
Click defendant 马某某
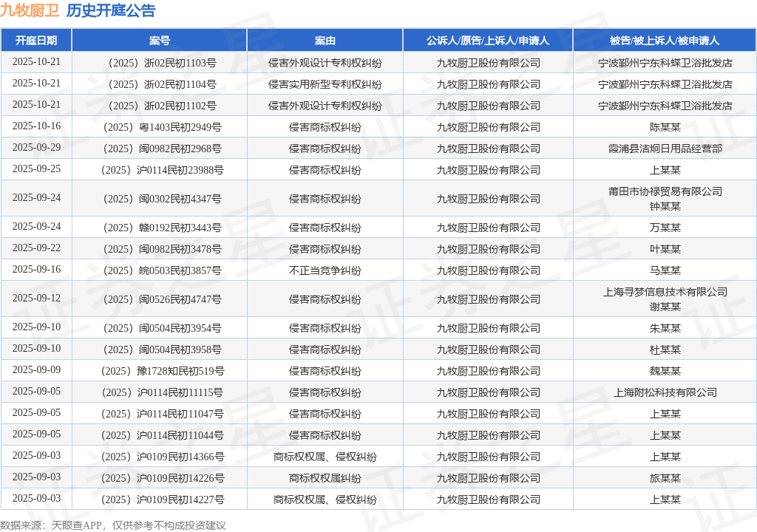tap(665, 271)
